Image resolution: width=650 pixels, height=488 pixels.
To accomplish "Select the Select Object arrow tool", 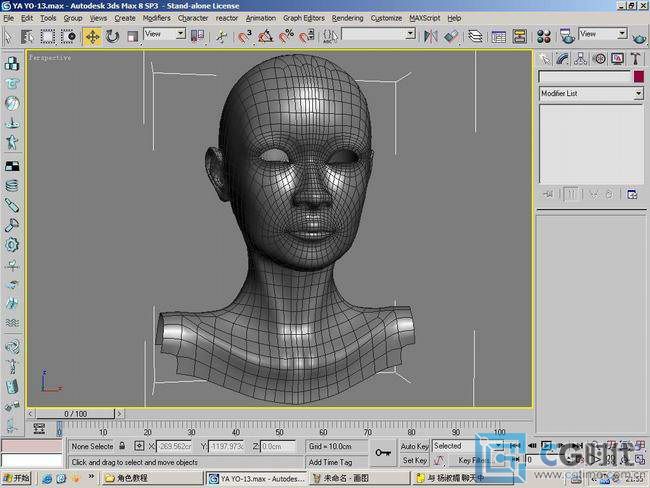I will pyautogui.click(x=8, y=36).
